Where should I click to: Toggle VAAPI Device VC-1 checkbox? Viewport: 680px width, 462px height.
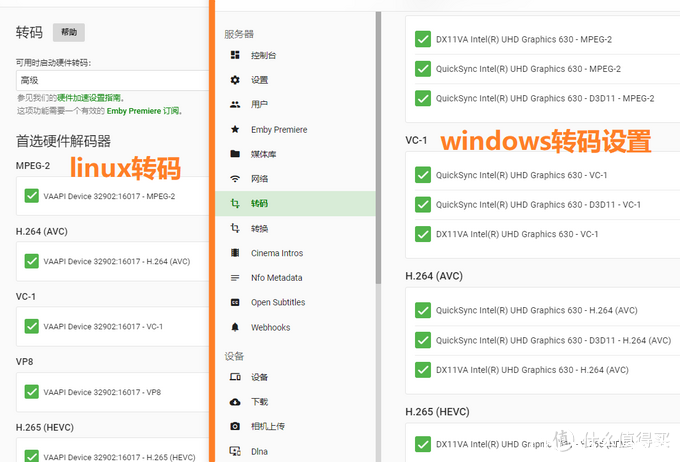click(32, 326)
